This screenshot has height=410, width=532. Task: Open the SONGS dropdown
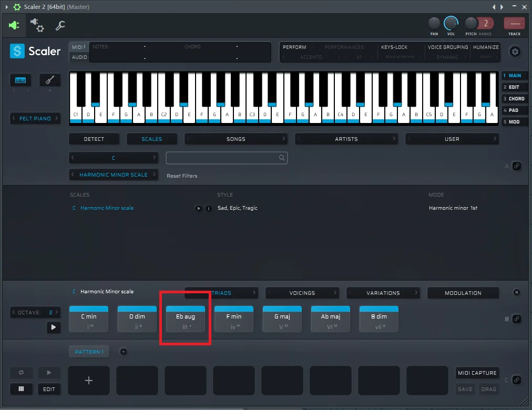pos(236,139)
